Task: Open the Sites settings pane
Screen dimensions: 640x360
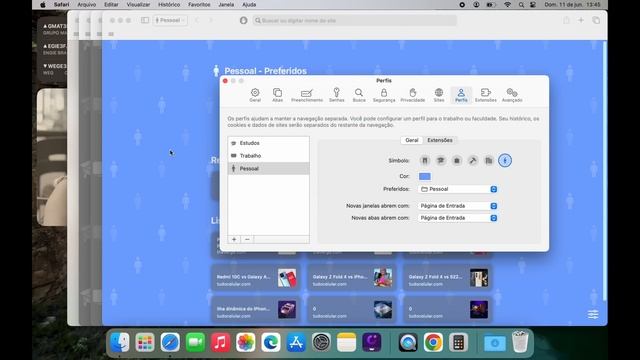Action: pyautogui.click(x=439, y=95)
